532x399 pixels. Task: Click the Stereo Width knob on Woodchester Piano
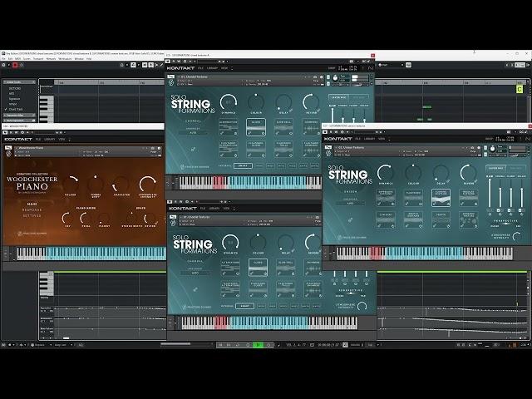pos(131,218)
